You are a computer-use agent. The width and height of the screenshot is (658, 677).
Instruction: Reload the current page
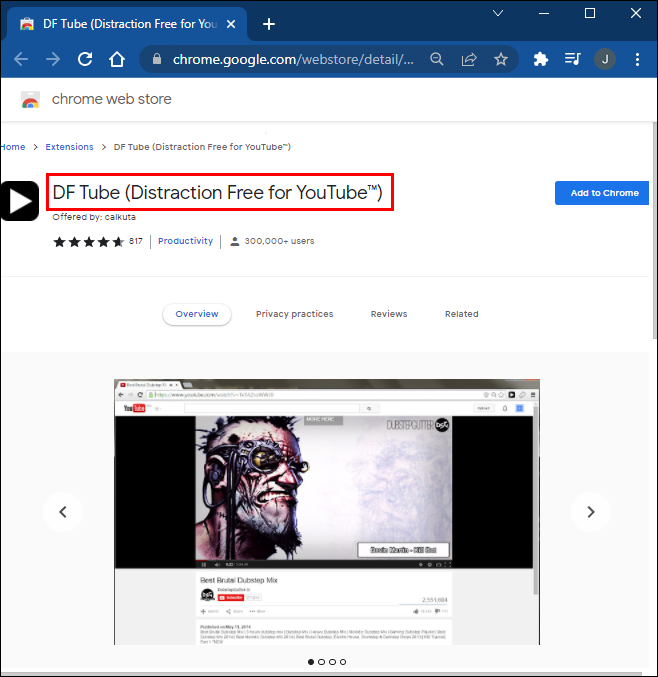[x=85, y=59]
